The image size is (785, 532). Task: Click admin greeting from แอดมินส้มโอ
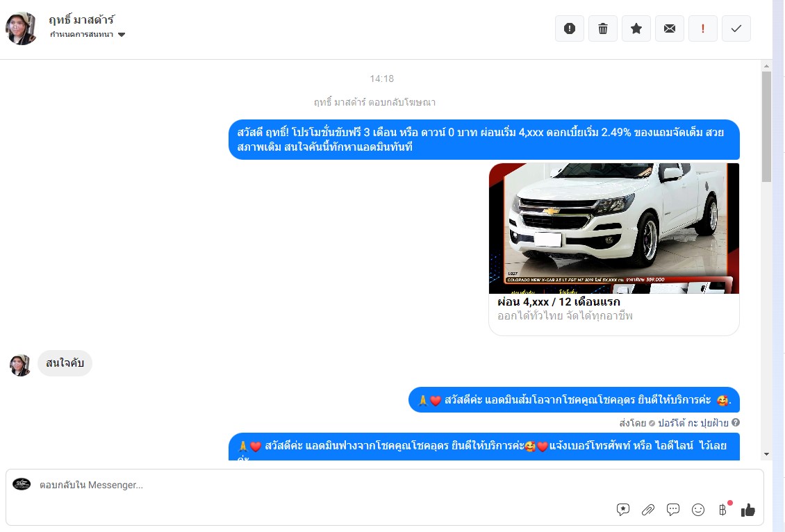[x=575, y=400]
